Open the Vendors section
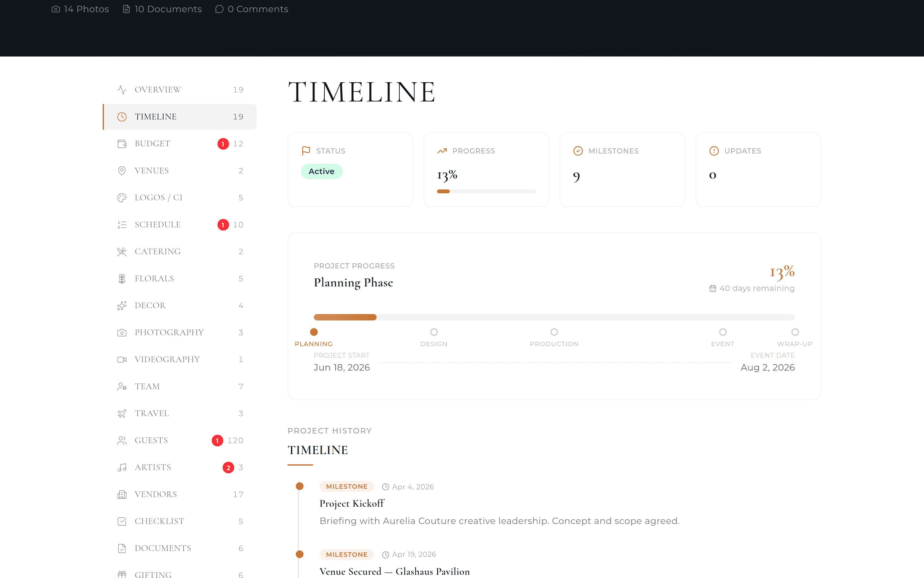 coord(180,495)
